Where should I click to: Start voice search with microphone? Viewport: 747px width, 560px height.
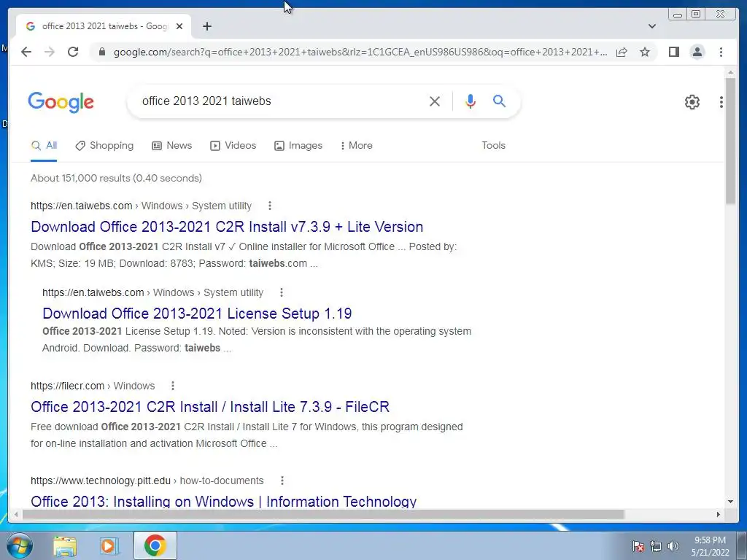(x=471, y=101)
